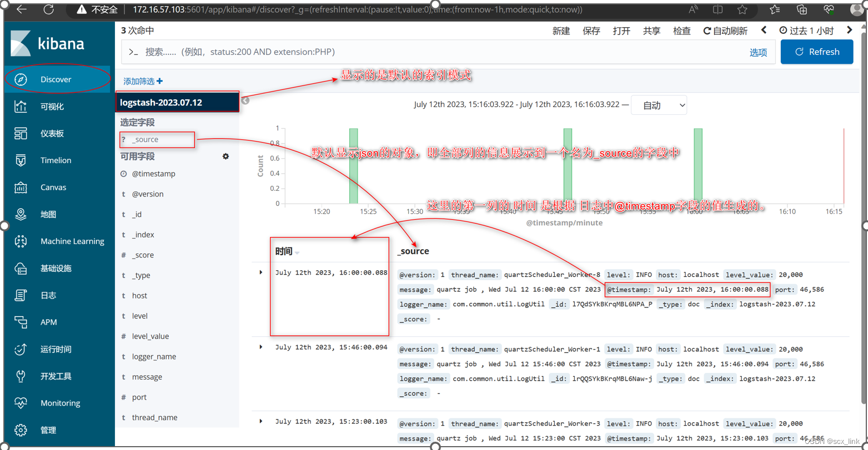The height and width of the screenshot is (450, 868).
Task: Open the Visualize chart icon (可视化)
Action: pos(21,107)
